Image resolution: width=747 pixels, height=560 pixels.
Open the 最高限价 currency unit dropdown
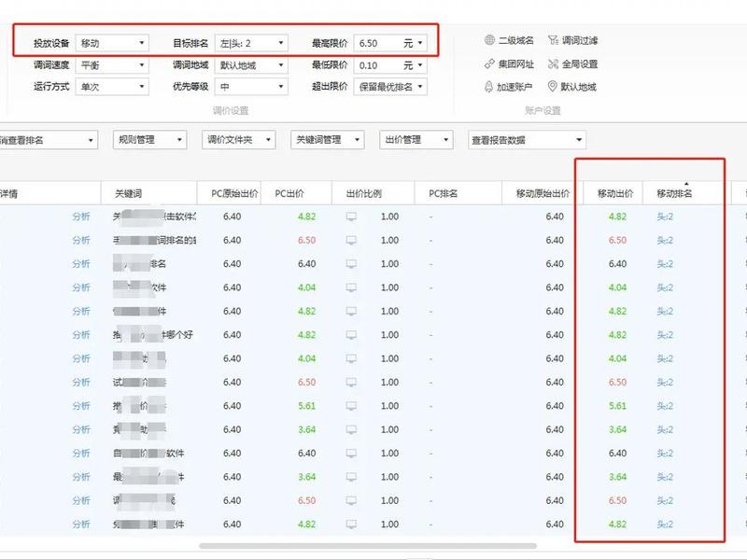413,43
